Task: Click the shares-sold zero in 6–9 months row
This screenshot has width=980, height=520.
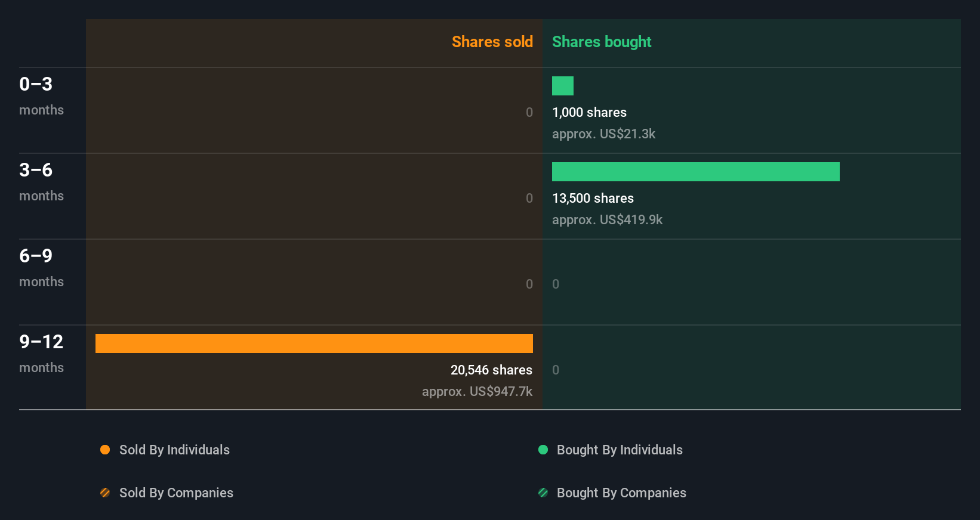Action: 529,284
